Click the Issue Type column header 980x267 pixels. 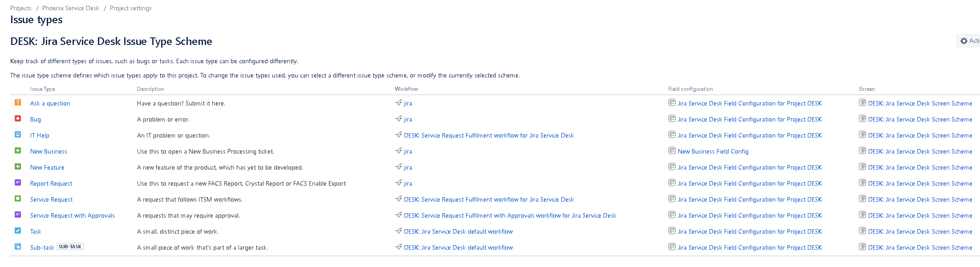tap(43, 89)
